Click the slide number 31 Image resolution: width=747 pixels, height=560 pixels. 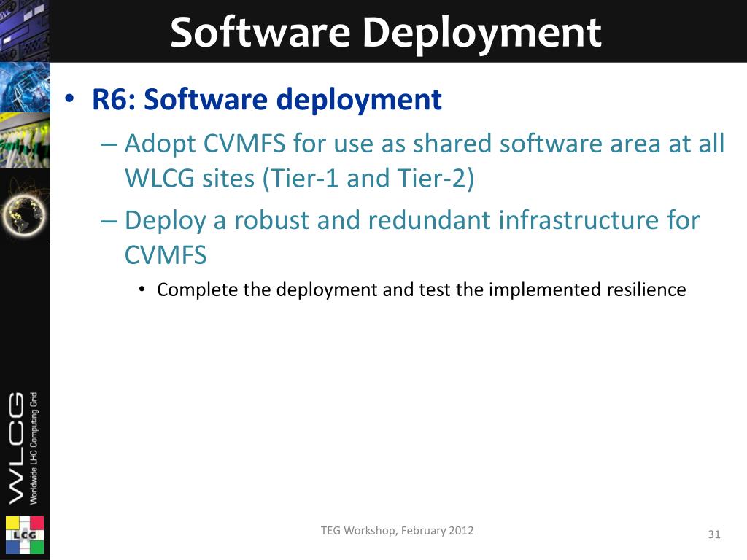click(713, 534)
